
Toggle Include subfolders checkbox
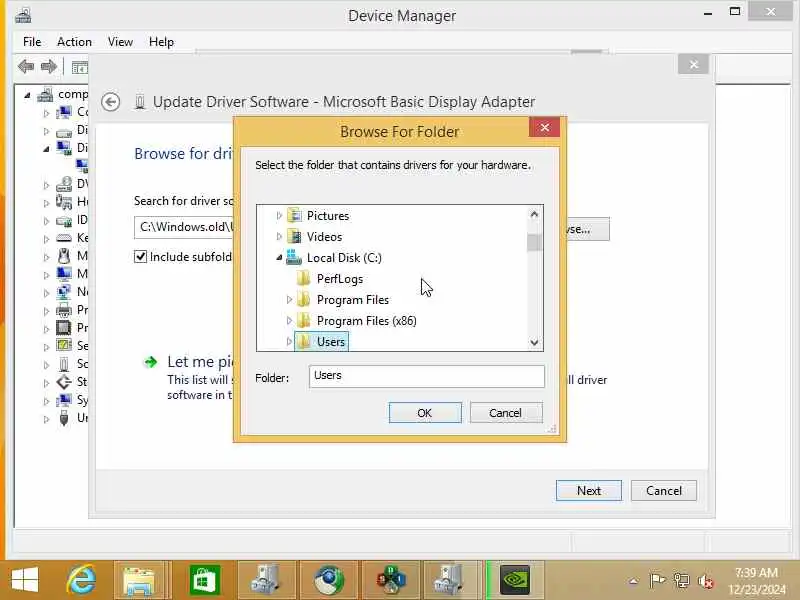(140, 256)
